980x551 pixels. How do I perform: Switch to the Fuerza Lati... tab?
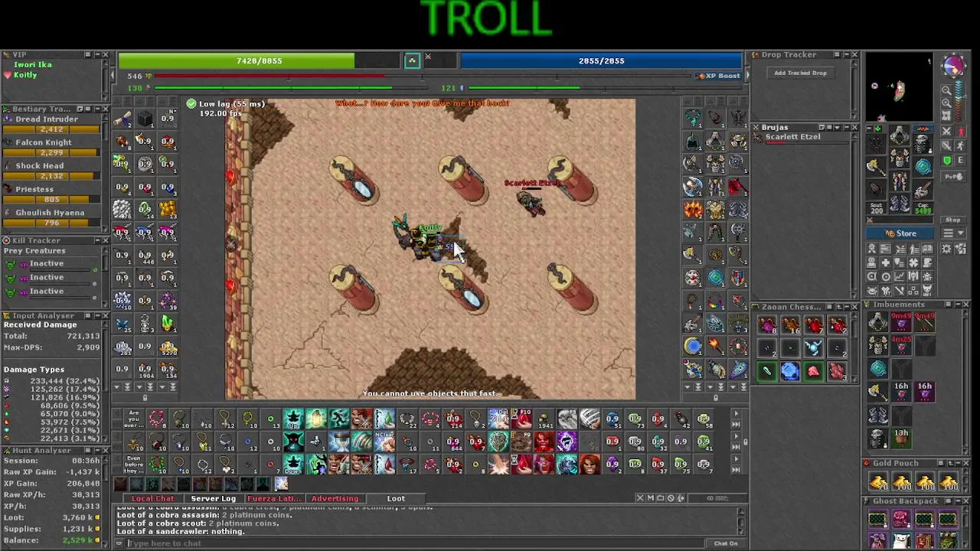(x=273, y=498)
